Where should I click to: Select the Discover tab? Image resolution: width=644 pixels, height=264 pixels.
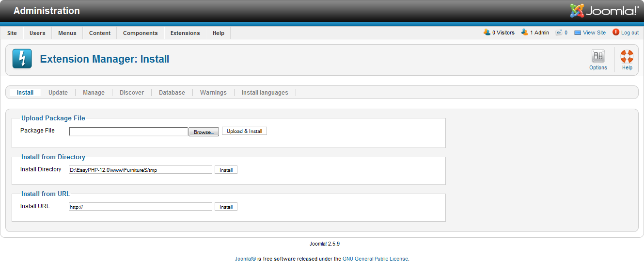132,93
